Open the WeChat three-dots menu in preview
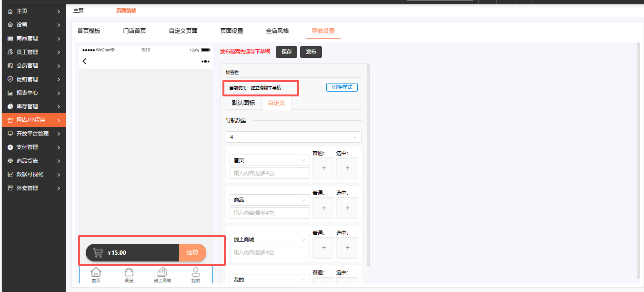Viewport: 644px width, 292px height. pyautogui.click(x=205, y=62)
